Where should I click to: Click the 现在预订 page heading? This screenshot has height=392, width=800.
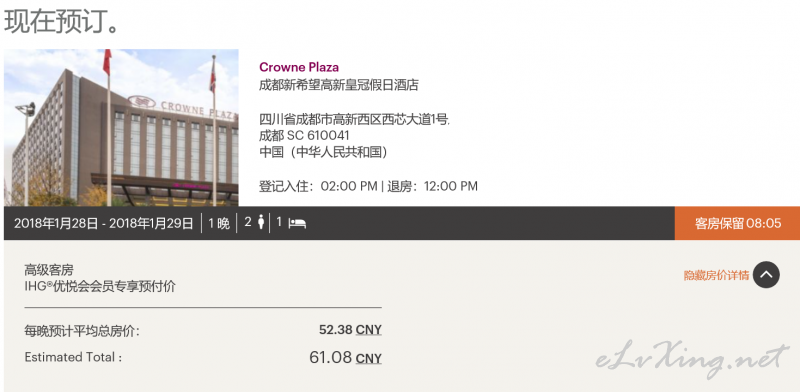click(62, 22)
